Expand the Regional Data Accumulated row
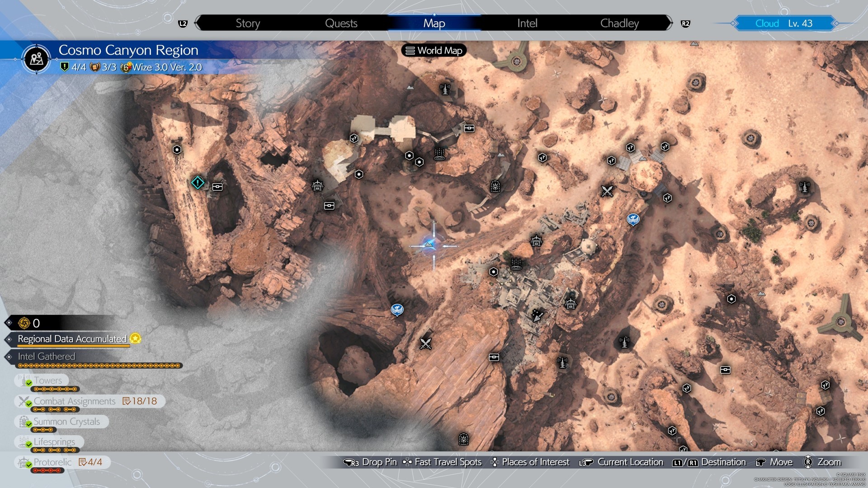Viewport: 868px width, 488px height. click(72, 339)
